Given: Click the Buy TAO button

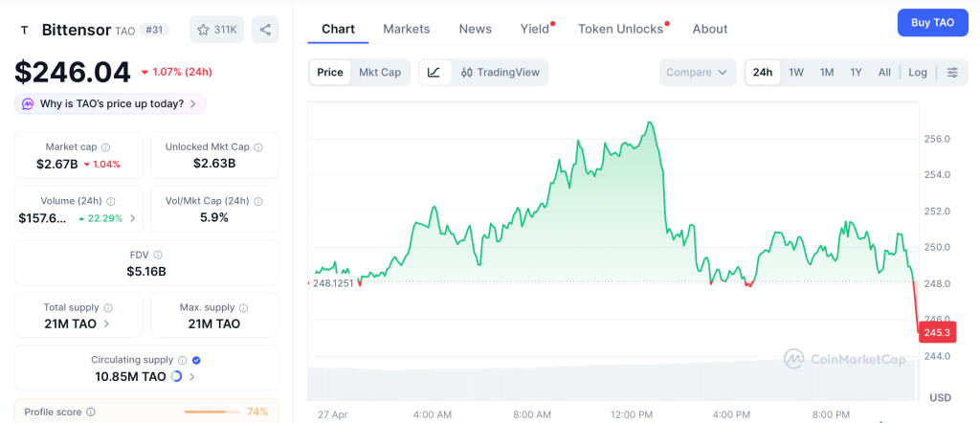Looking at the screenshot, I should coord(932,22).
